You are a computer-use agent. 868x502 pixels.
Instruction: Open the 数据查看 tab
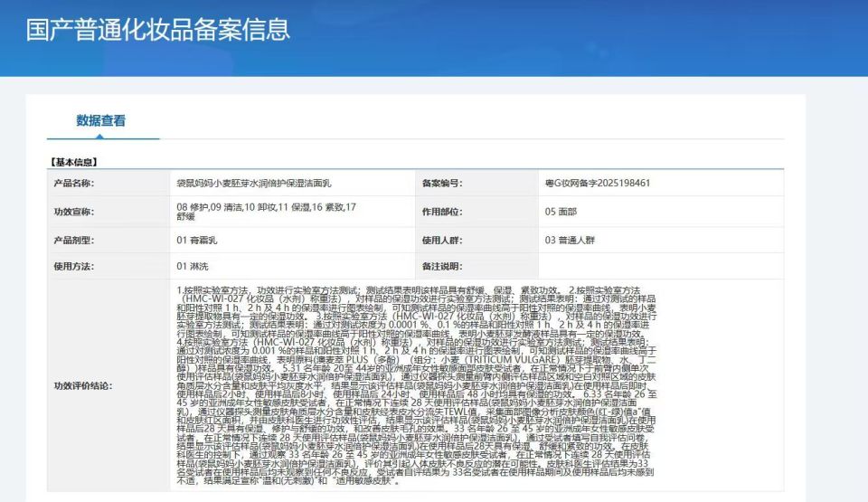[x=100, y=121]
